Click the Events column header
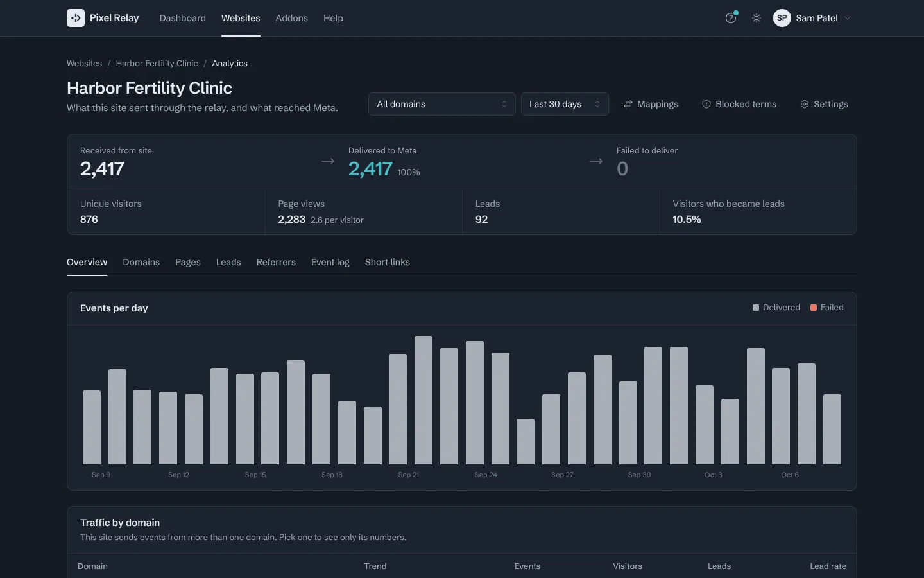Image resolution: width=924 pixels, height=578 pixels. click(x=527, y=566)
